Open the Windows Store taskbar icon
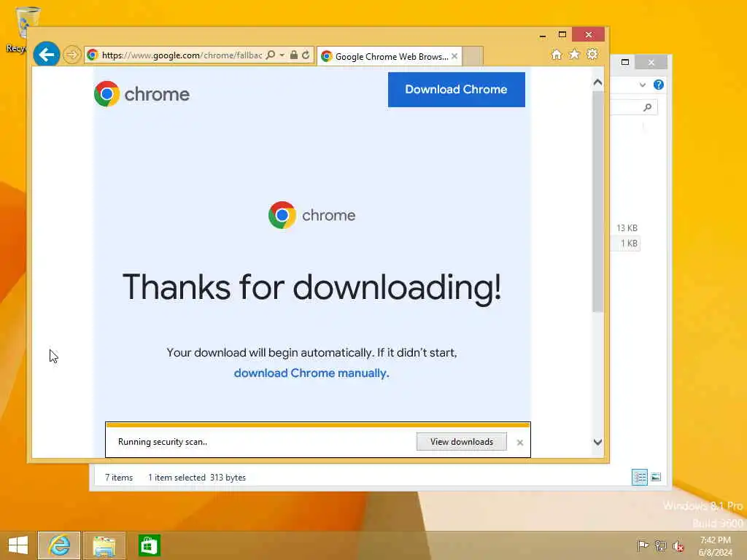Screen dimensions: 747x560 point(149,545)
